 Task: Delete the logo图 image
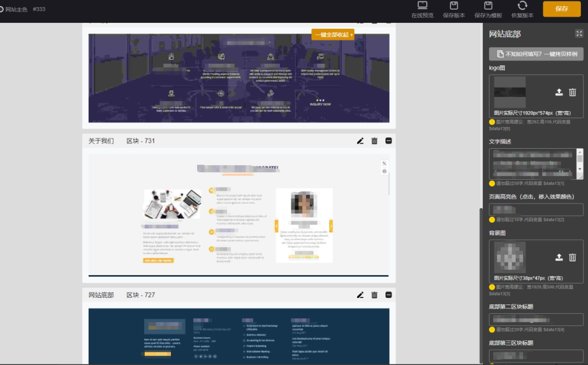pos(573,93)
